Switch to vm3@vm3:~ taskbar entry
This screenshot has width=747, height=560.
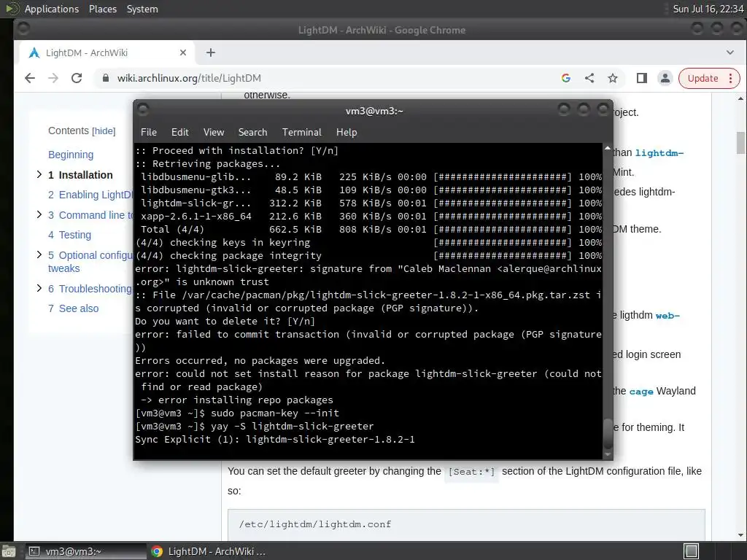pos(85,551)
